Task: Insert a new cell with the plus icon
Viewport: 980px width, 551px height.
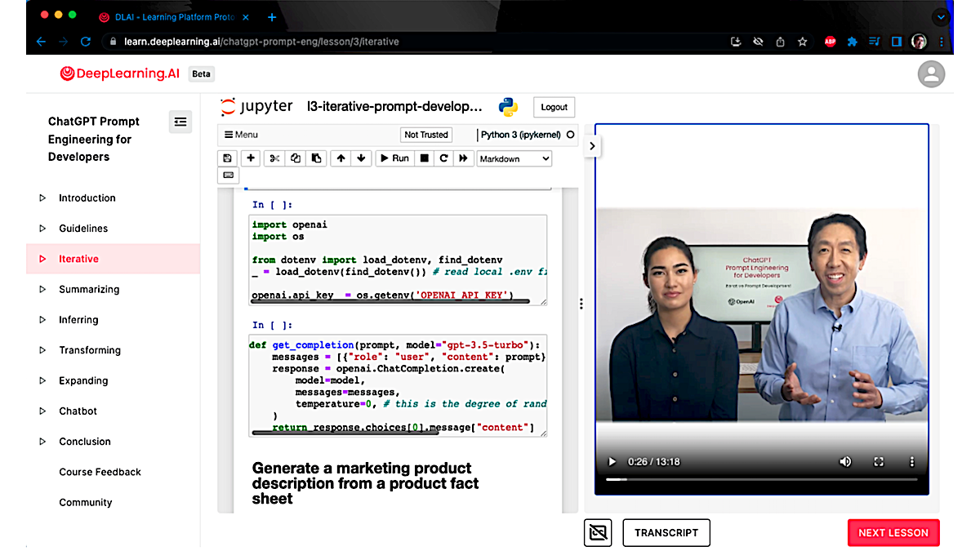Action: pos(251,158)
